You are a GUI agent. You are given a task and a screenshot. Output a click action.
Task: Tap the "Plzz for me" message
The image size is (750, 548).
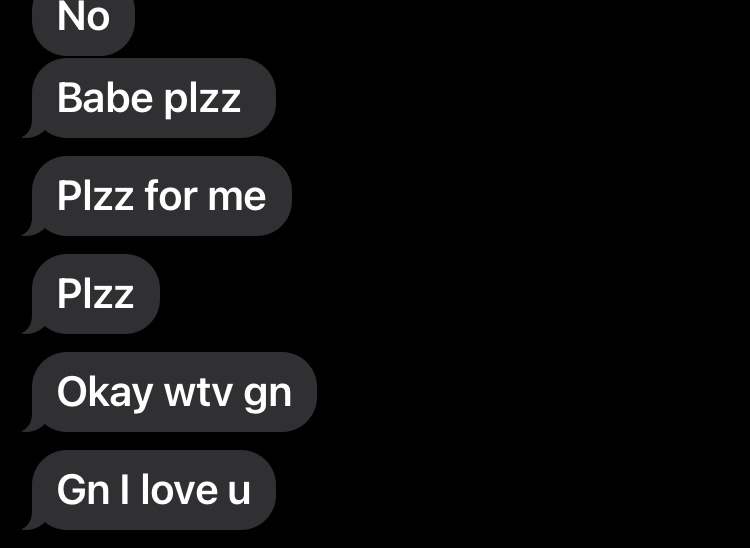click(162, 196)
